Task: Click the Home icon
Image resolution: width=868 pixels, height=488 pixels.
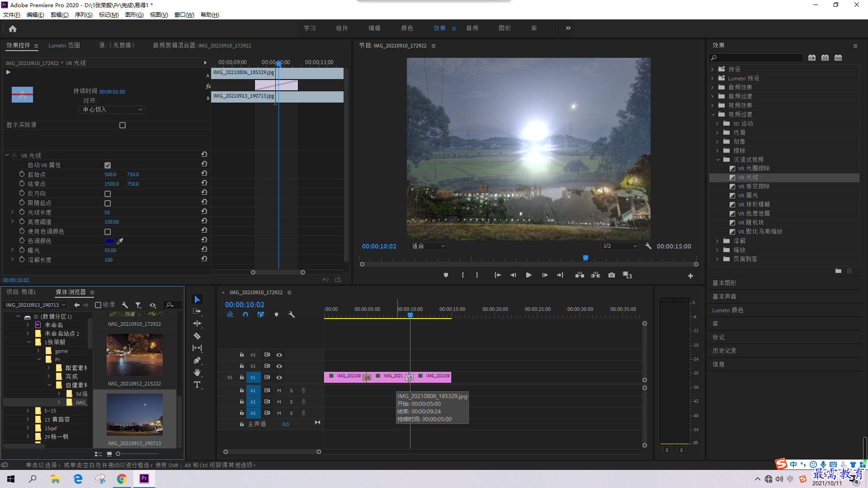Action: (13, 28)
